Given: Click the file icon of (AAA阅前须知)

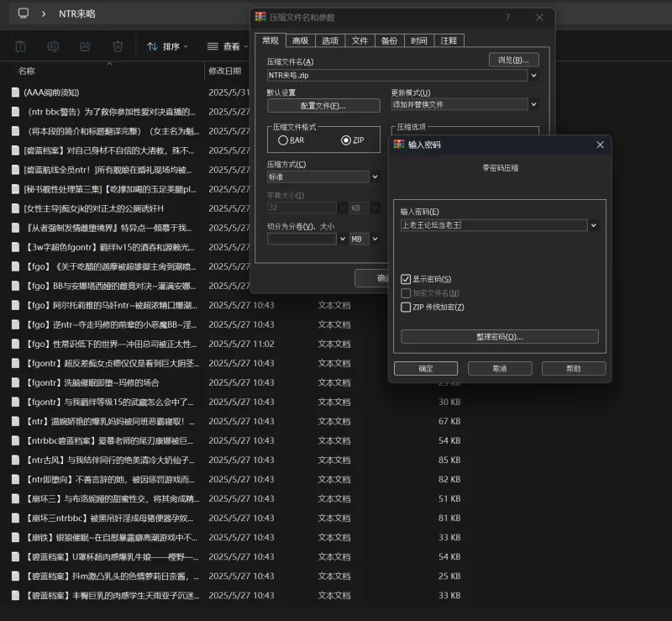Looking at the screenshot, I should point(15,92).
